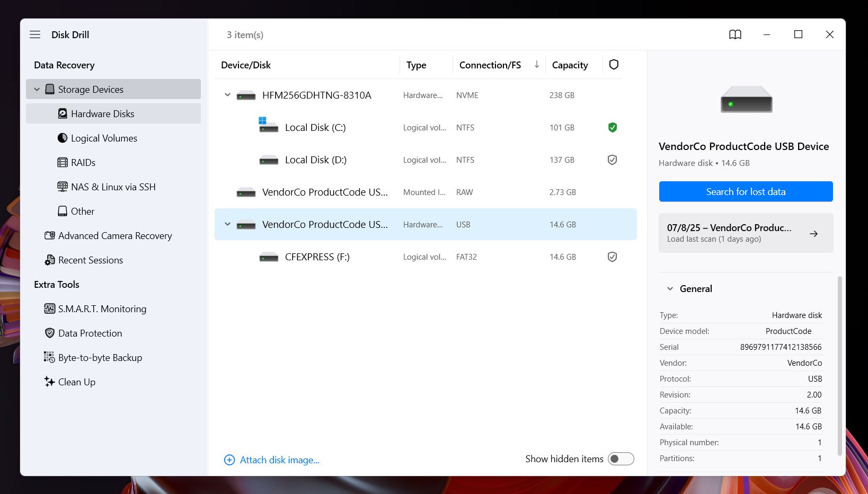Click the Search for lost data button

tap(746, 191)
